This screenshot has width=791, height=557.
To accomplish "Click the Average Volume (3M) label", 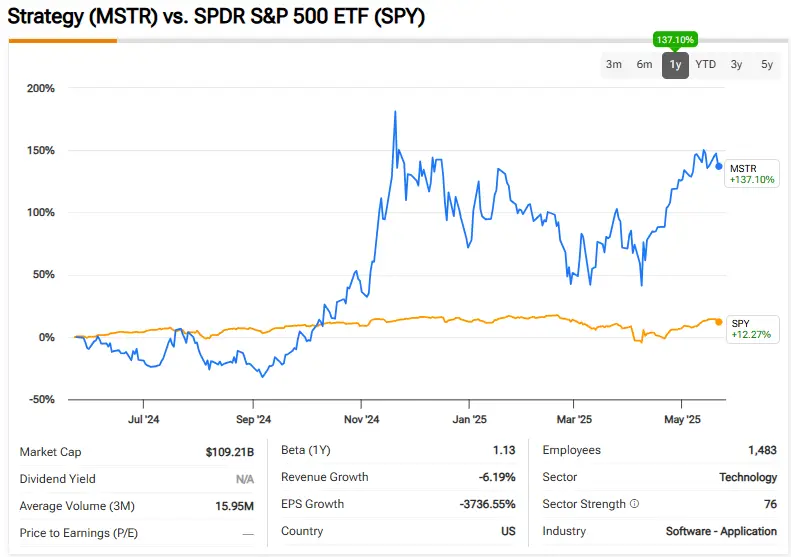I will click(x=77, y=506).
